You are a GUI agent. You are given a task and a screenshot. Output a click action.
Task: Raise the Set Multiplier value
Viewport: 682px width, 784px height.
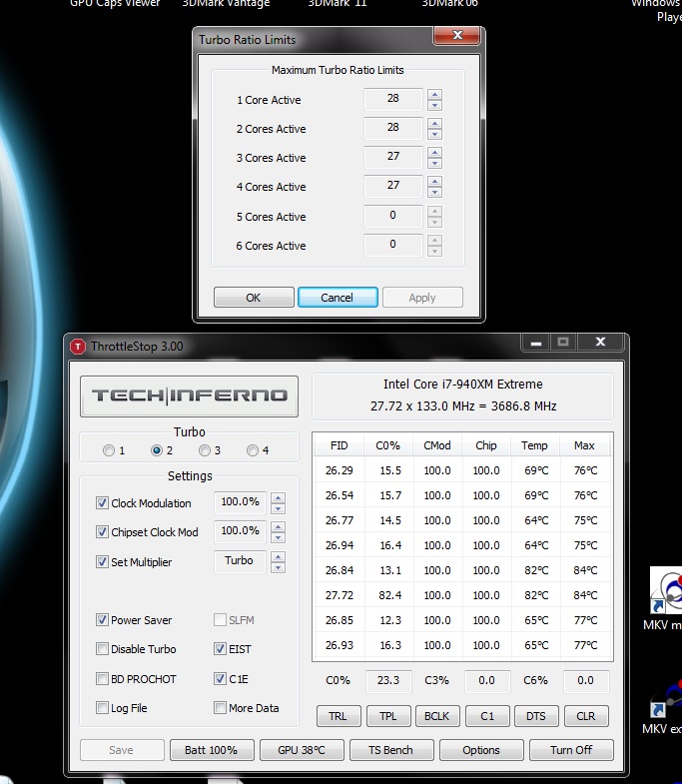[x=278, y=557]
